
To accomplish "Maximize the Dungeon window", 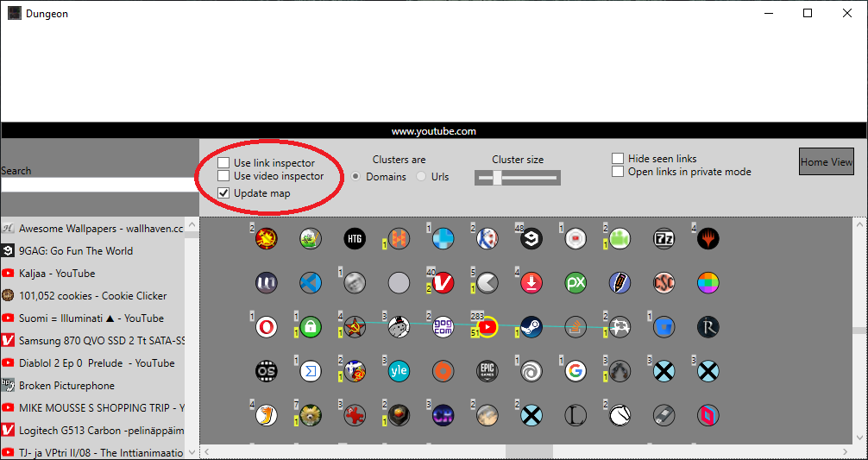I will pos(807,13).
